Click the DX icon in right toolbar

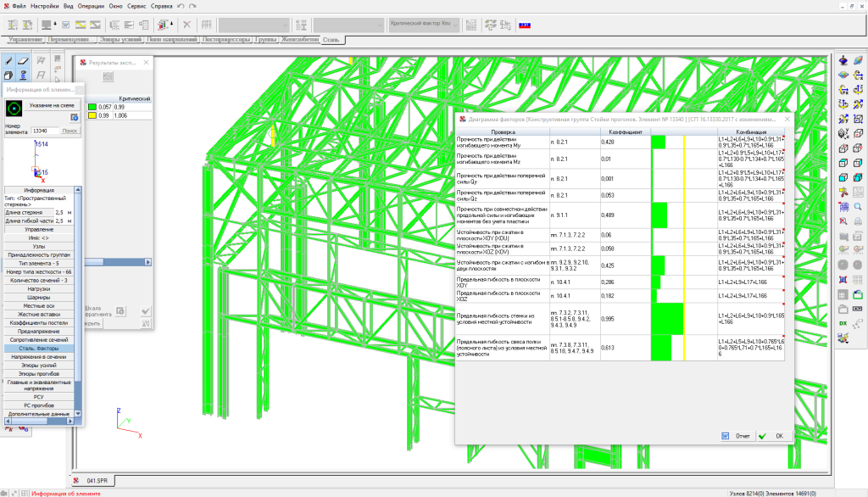pyautogui.click(x=843, y=324)
